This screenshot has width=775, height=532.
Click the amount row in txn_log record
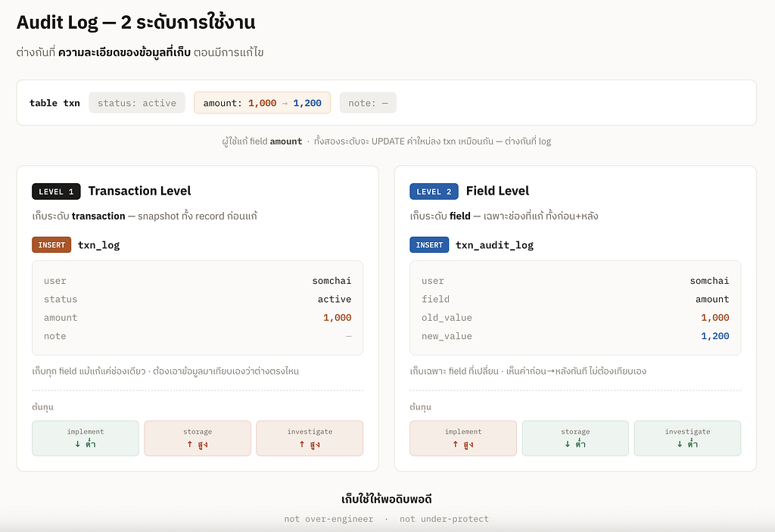pyautogui.click(x=198, y=317)
